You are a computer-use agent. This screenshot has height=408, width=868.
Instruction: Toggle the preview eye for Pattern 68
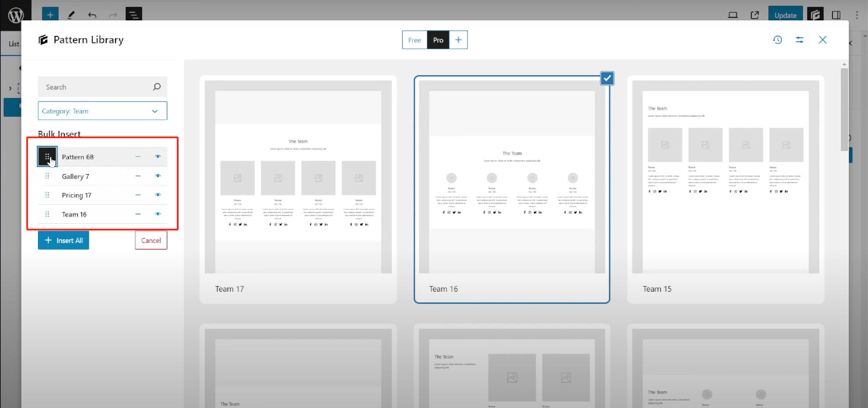[x=158, y=156]
